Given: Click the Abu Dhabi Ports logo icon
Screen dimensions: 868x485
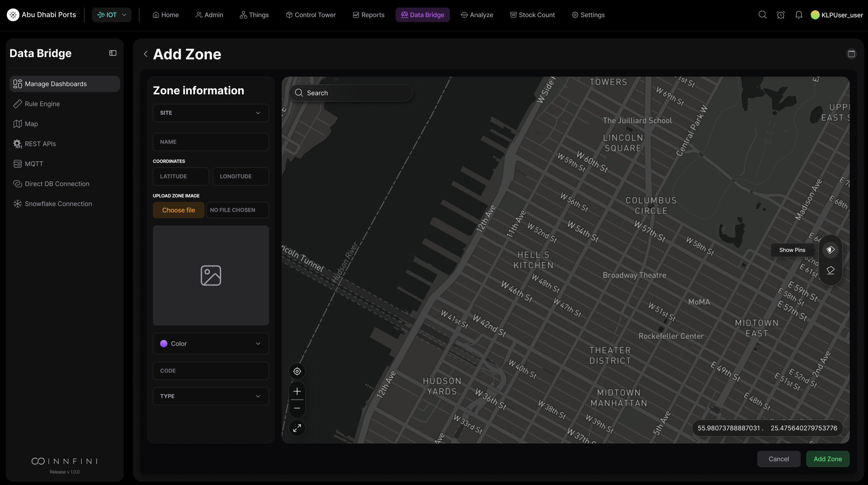Looking at the screenshot, I should pos(13,15).
